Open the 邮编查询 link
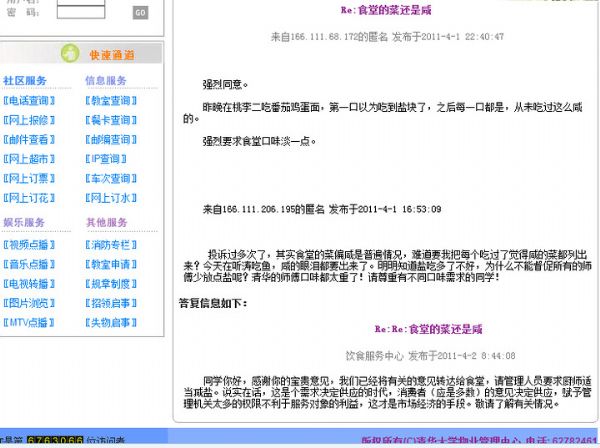The width and height of the screenshot is (600, 448). (x=110, y=140)
